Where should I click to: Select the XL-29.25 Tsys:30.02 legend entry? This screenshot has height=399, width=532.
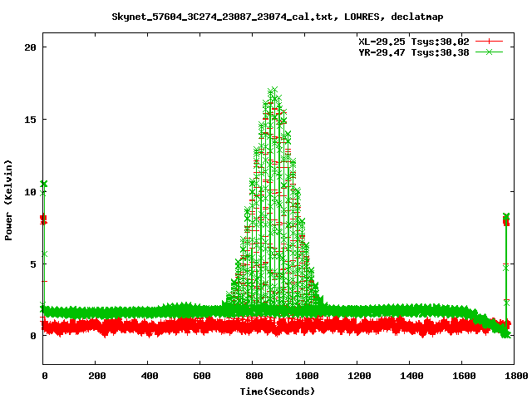click(x=414, y=42)
